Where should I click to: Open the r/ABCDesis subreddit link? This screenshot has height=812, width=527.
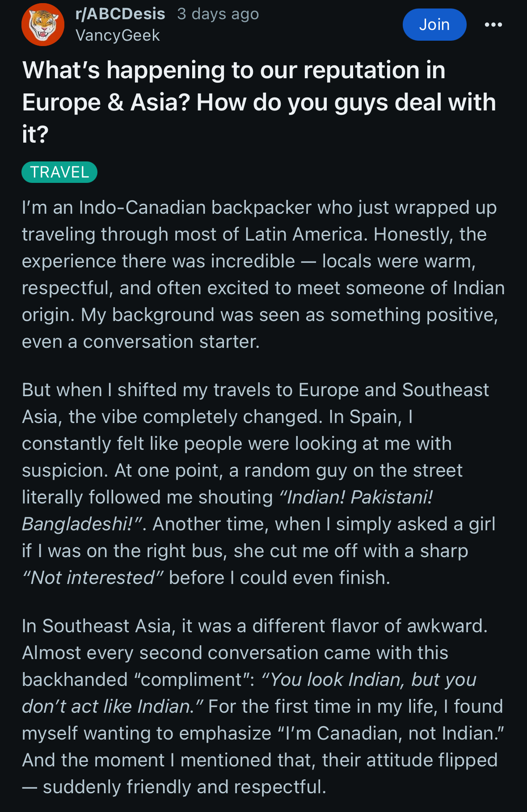(120, 14)
